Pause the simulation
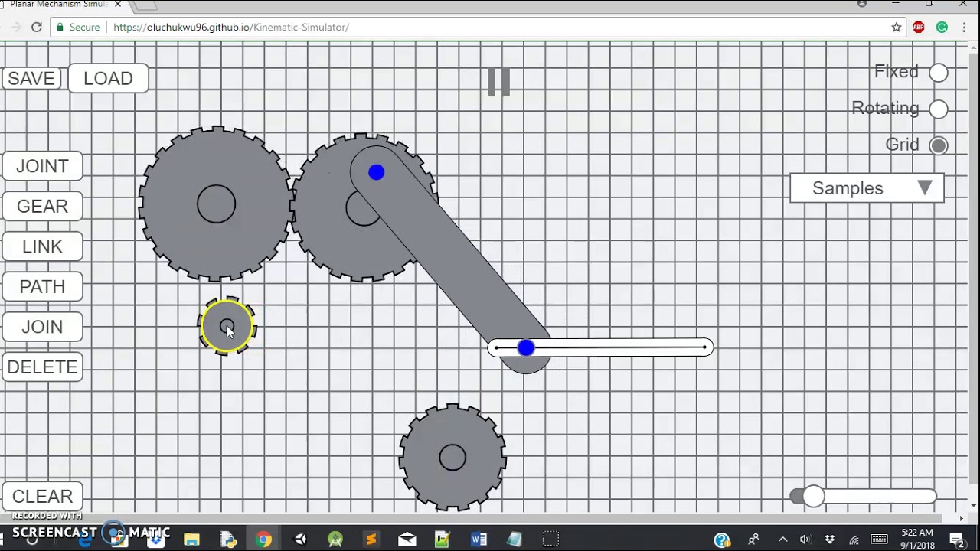The image size is (980, 551). click(x=498, y=82)
